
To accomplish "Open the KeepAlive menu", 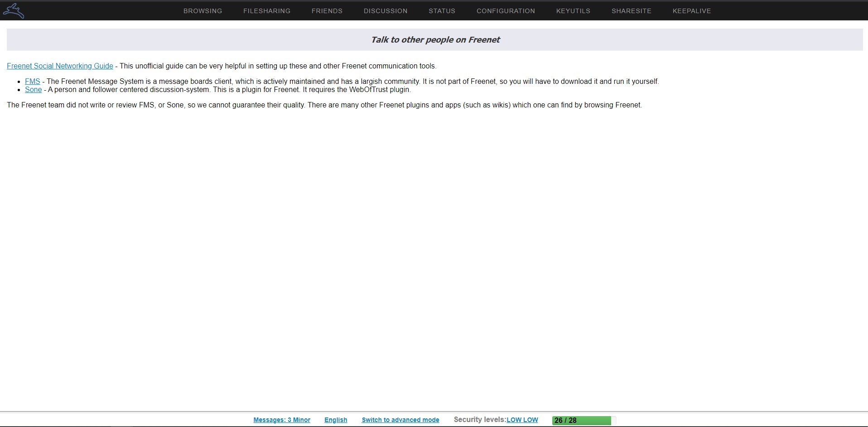I will pyautogui.click(x=692, y=11).
